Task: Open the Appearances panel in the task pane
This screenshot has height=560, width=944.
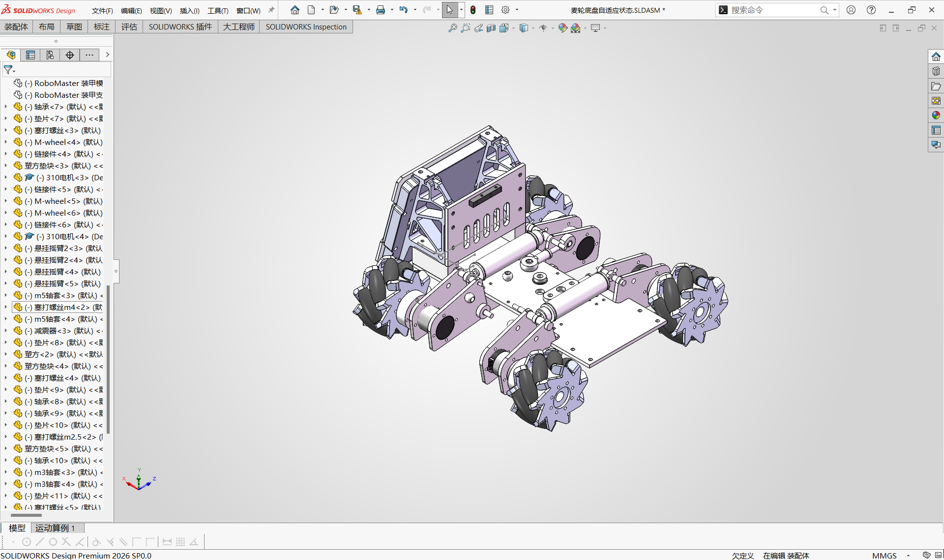Action: (936, 115)
